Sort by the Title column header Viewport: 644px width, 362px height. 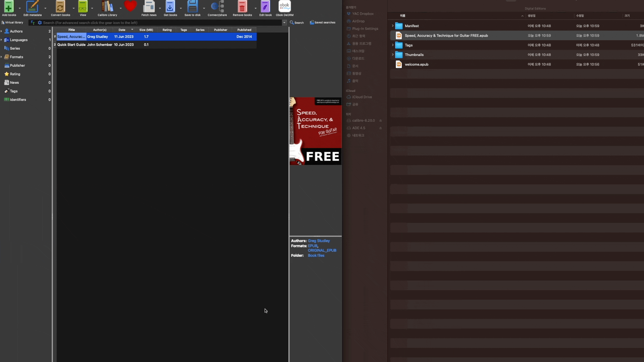(x=71, y=30)
